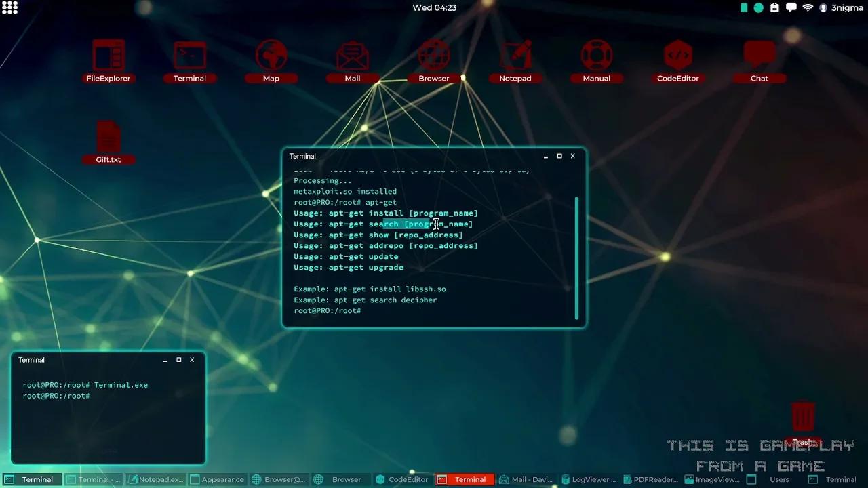The height and width of the screenshot is (488, 868).
Task: Click the 'Usage: apt-get show [repo_address]' line
Action: coord(378,235)
